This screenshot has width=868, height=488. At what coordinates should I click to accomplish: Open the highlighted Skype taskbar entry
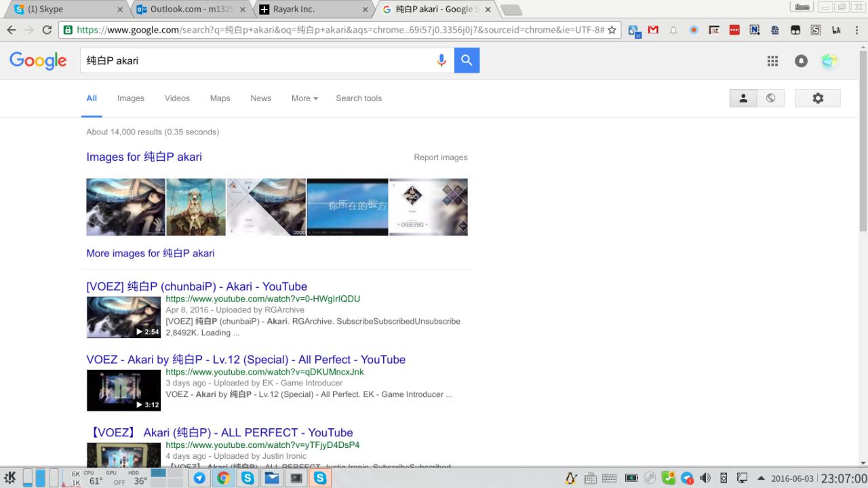click(319, 478)
